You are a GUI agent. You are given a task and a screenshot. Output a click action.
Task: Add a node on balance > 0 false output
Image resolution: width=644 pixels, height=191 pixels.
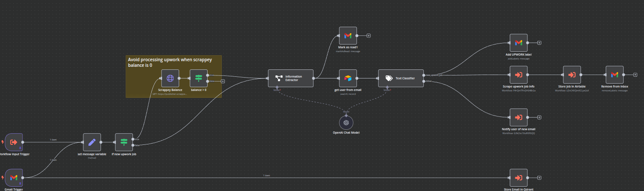pos(223,81)
